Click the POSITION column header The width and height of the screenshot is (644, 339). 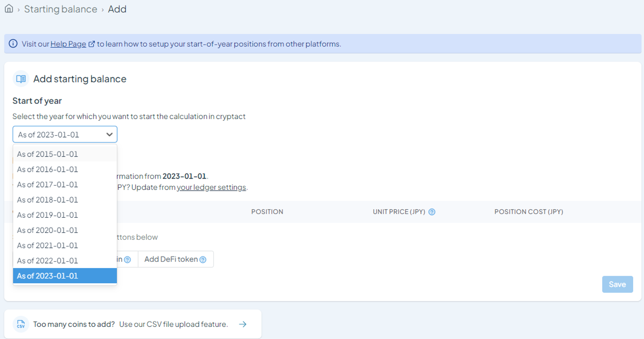[267, 212]
